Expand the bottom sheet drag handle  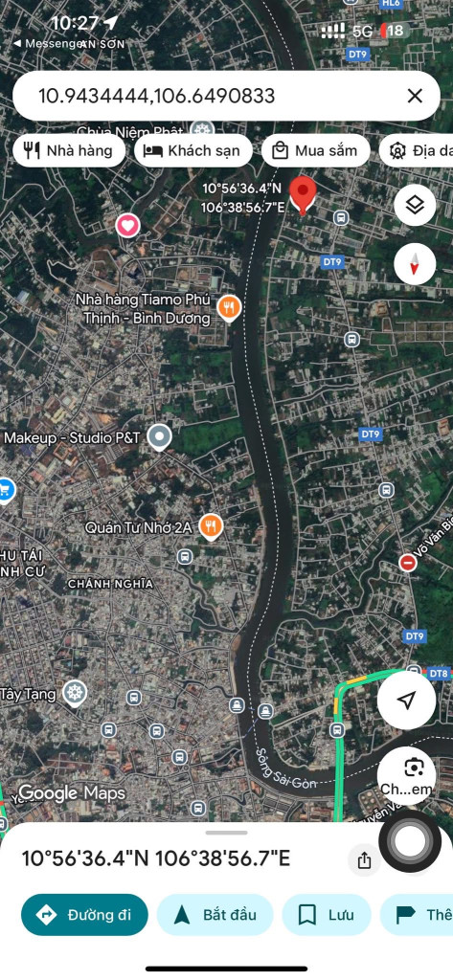click(226, 833)
